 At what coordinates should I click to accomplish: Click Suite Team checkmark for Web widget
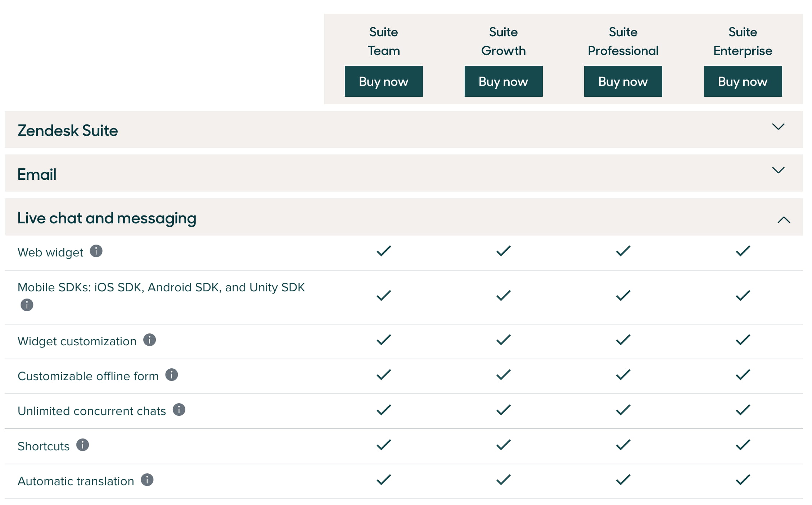pyautogui.click(x=384, y=251)
